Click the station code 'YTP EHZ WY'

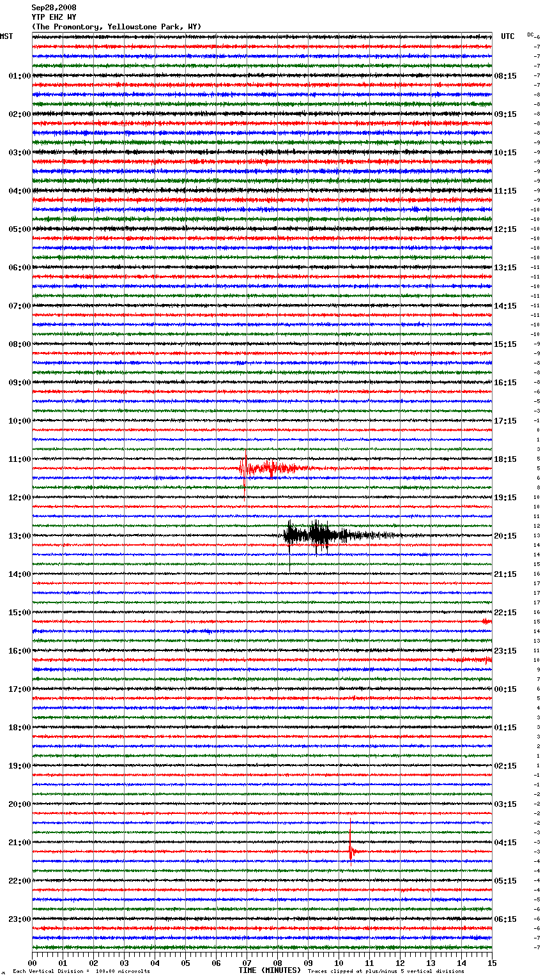coord(54,17)
